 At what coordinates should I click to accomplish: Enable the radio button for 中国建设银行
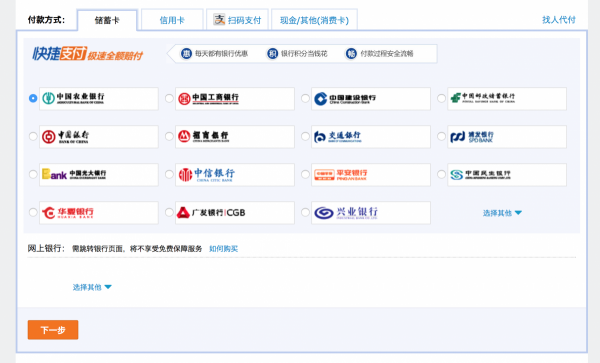click(x=305, y=98)
